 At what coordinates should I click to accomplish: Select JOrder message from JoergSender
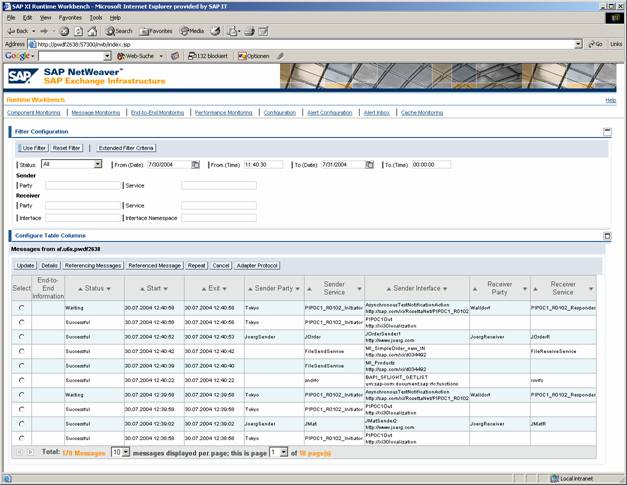[x=22, y=337]
